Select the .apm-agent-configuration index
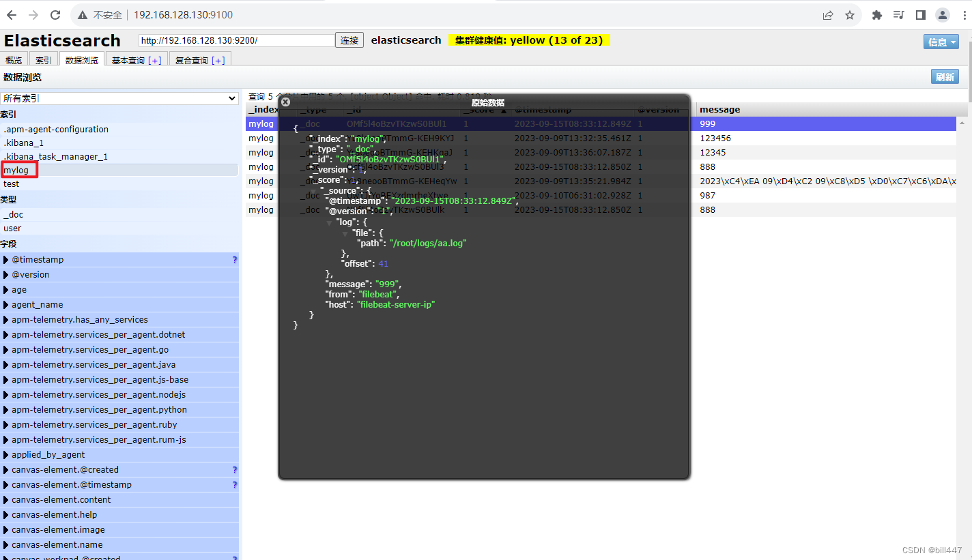 point(119,129)
